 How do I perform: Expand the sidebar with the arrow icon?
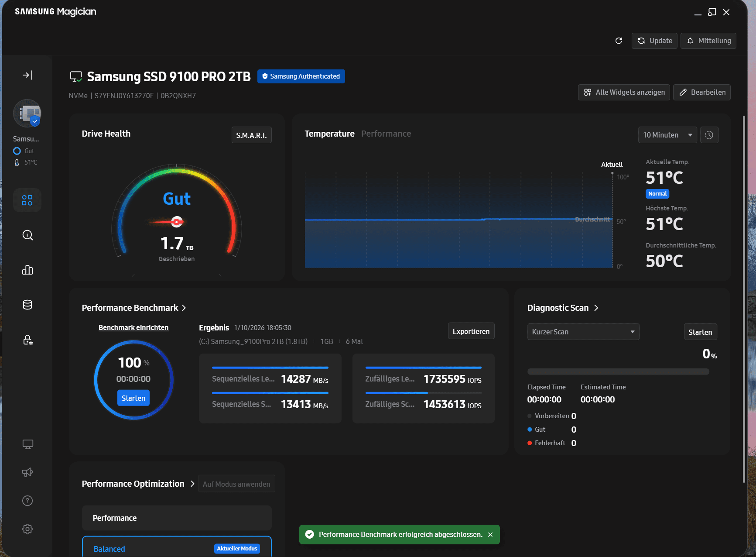coord(27,75)
